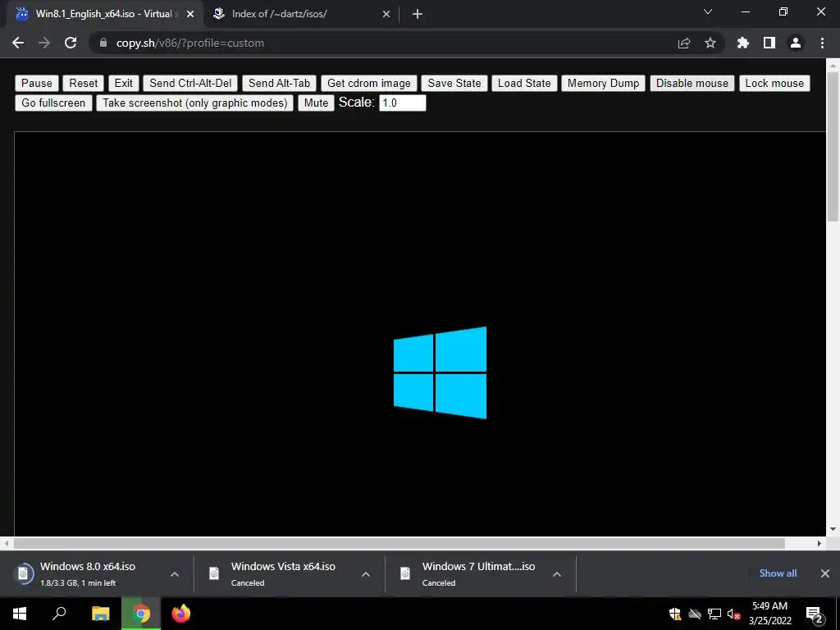Screen dimensions: 840x630
Task: Mute the emulator sound
Action: point(316,103)
